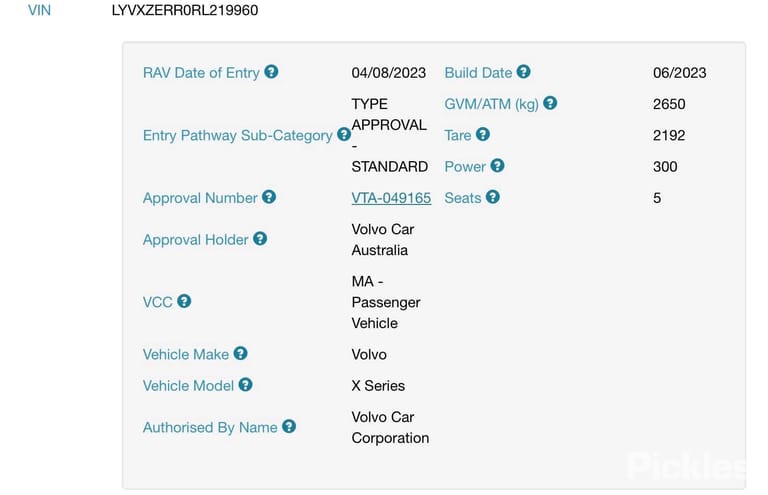Click help icon next to Approval Number
The image size is (768, 495).
[269, 197]
